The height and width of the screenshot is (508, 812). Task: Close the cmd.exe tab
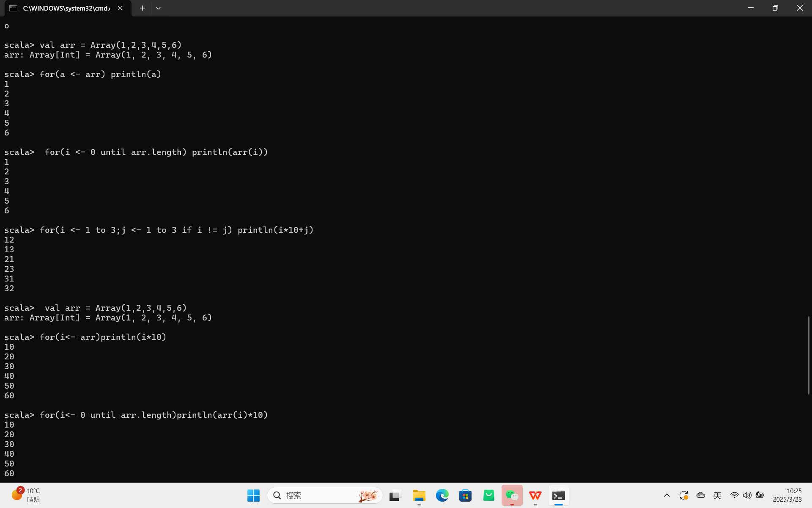coord(121,8)
